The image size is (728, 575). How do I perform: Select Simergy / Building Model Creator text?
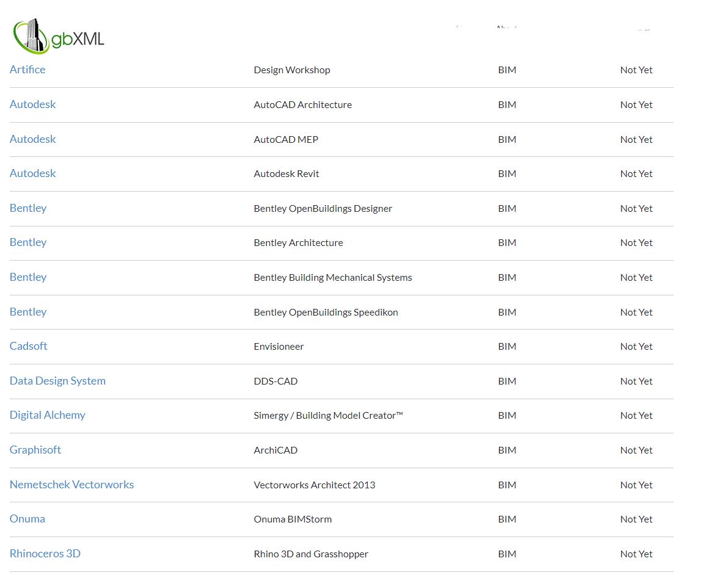click(328, 416)
